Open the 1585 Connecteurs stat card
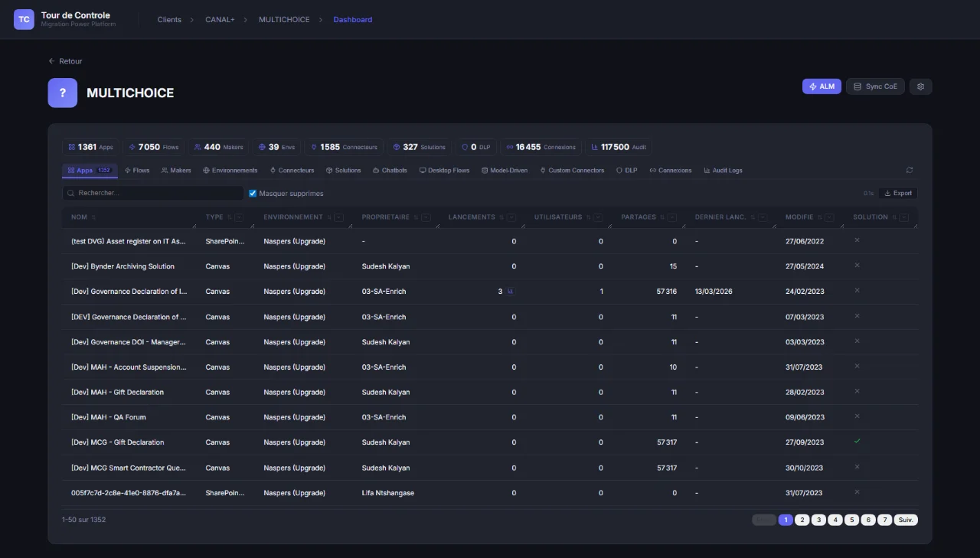 click(x=343, y=147)
